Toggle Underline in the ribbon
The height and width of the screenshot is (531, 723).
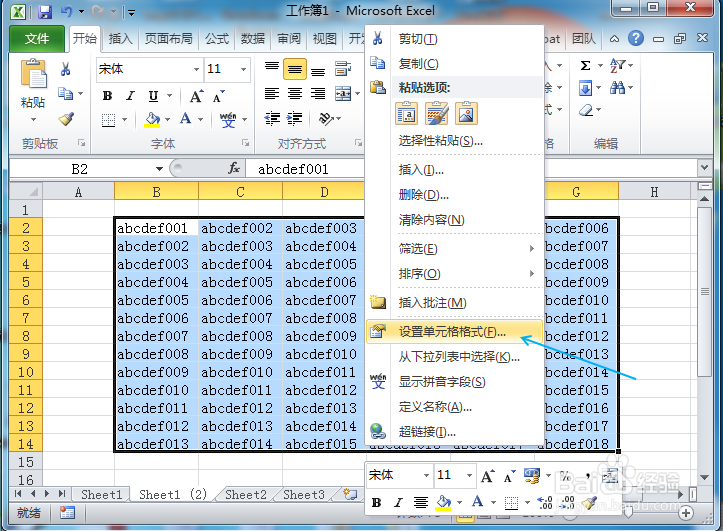(x=154, y=96)
